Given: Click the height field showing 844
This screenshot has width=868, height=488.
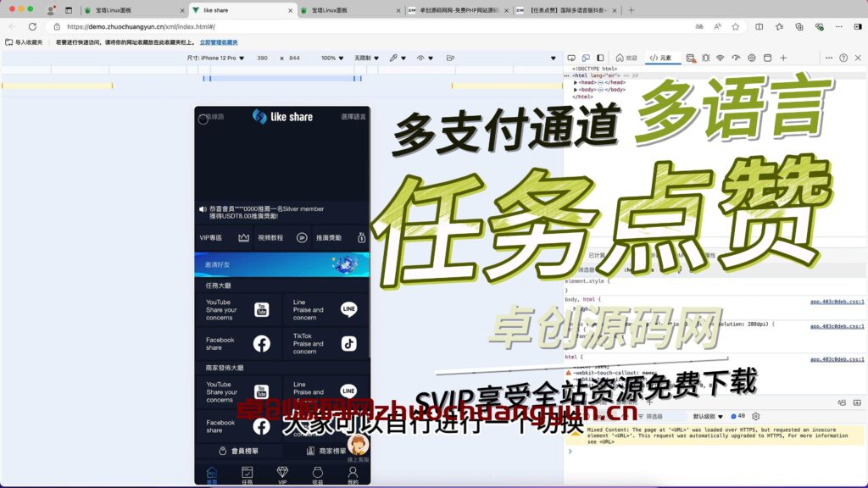Looking at the screenshot, I should click(x=294, y=58).
